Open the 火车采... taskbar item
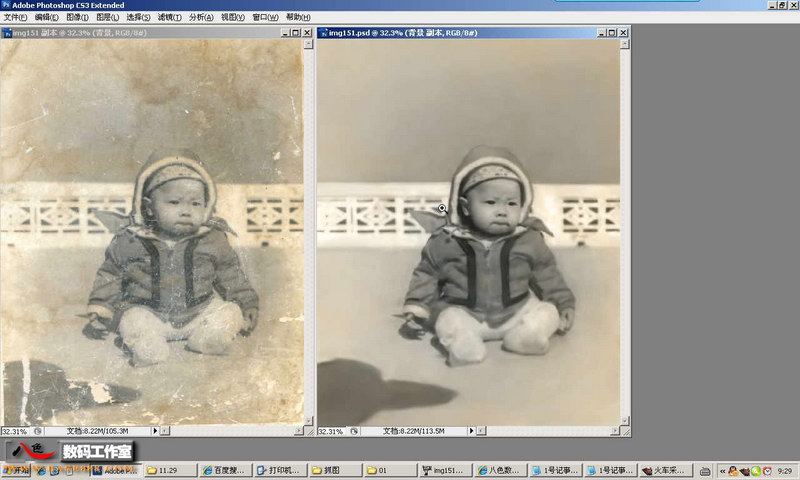 point(666,470)
